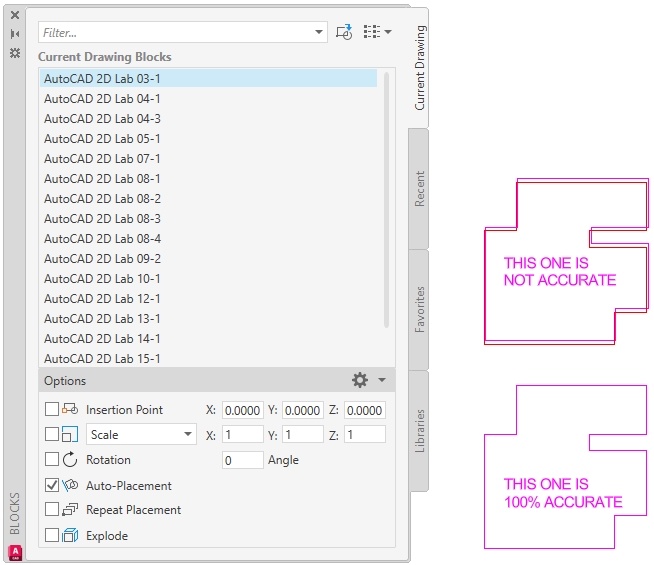This screenshot has width=654, height=565.
Task: Click the browse for block file icon
Action: (x=344, y=32)
